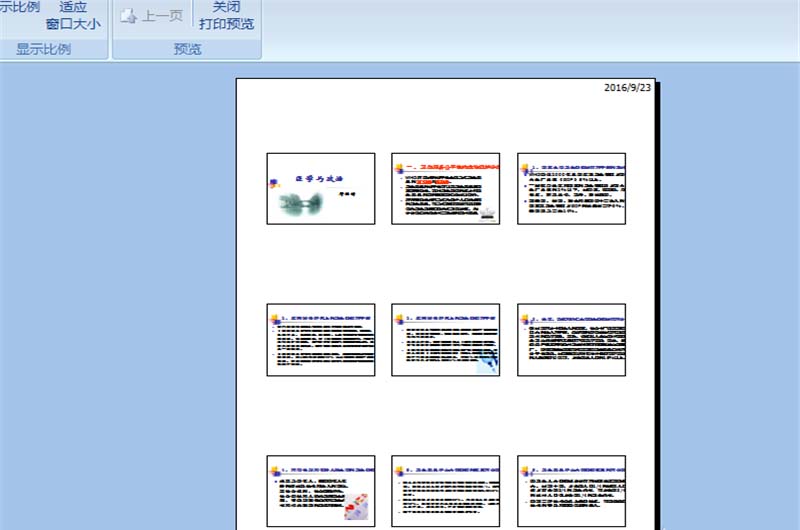Click the 2016/9/23 date header on page

point(627,88)
